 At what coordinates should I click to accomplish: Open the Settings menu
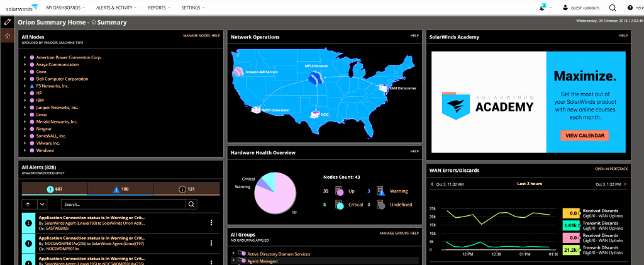coord(193,8)
